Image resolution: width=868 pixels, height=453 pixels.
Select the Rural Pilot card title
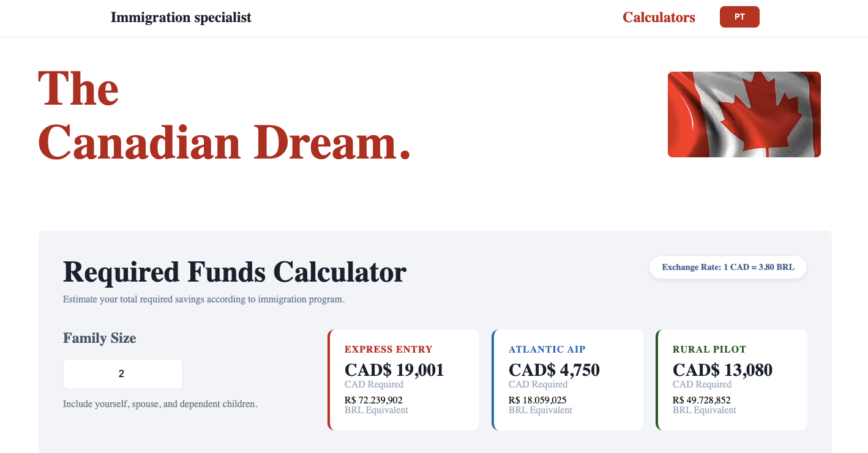709,350
